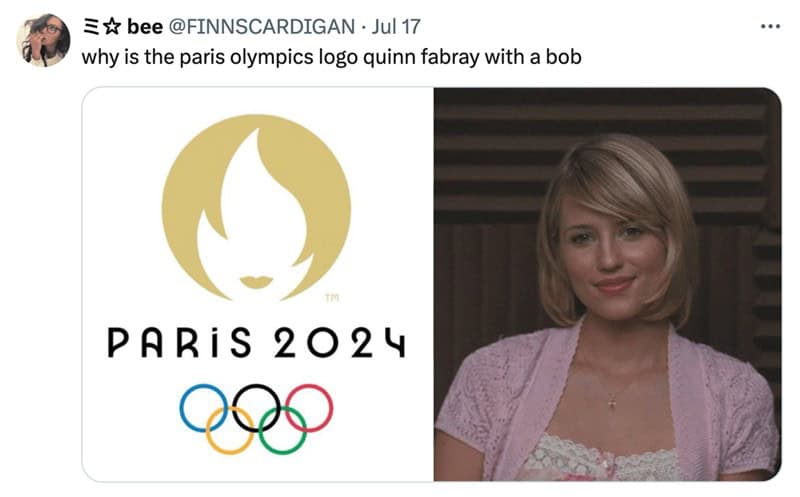Visit the @FINNSCARDIGAN handle link
Screen dimensions: 800x497
tap(261, 27)
